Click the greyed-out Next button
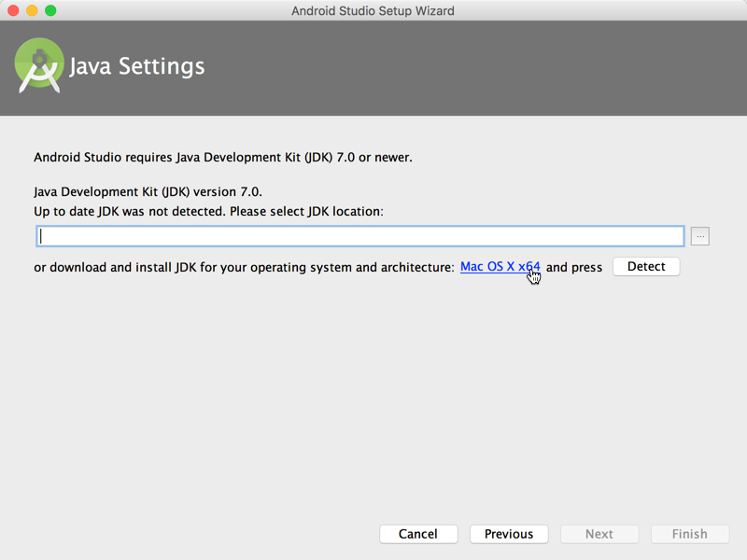Viewport: 747px width, 560px height. tap(599, 534)
